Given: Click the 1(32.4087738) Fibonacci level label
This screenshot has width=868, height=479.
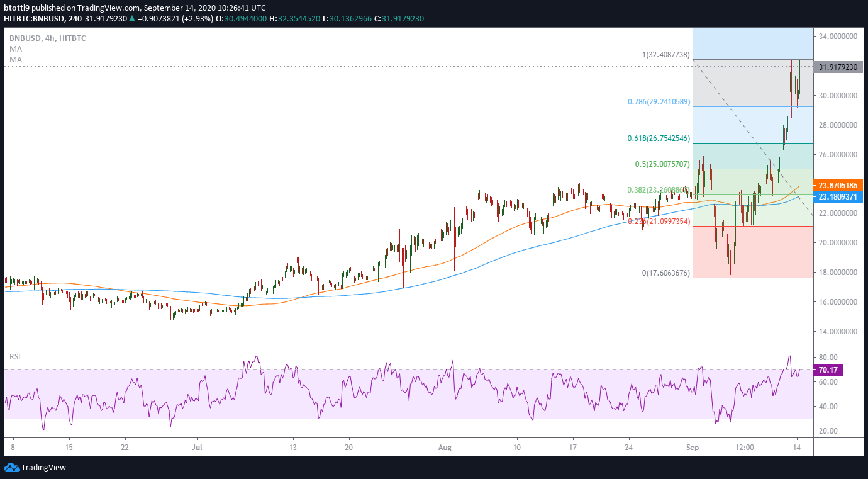Looking at the screenshot, I should click(x=666, y=55).
